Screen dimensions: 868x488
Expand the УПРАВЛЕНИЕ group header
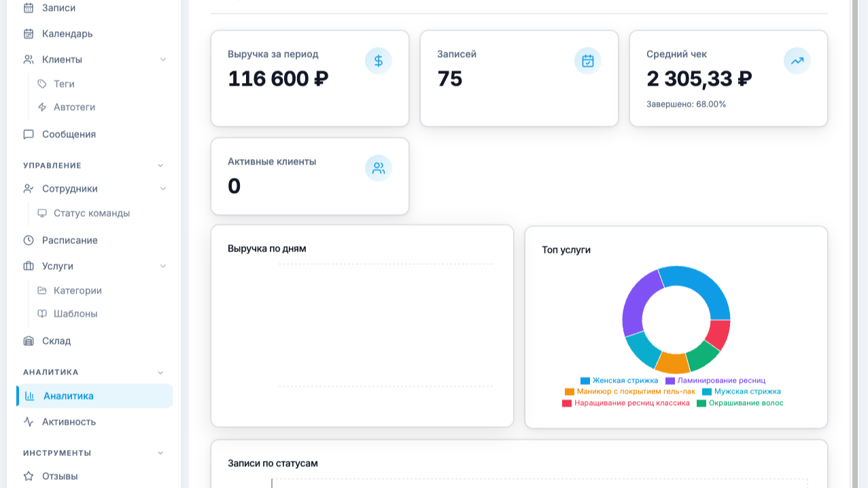tap(159, 165)
